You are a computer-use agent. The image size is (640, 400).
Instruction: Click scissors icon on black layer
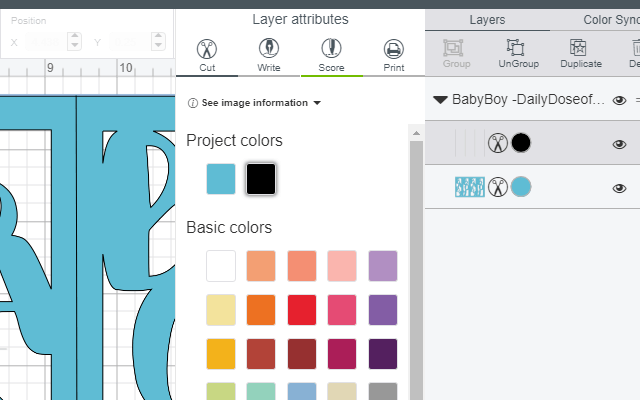pyautogui.click(x=498, y=143)
